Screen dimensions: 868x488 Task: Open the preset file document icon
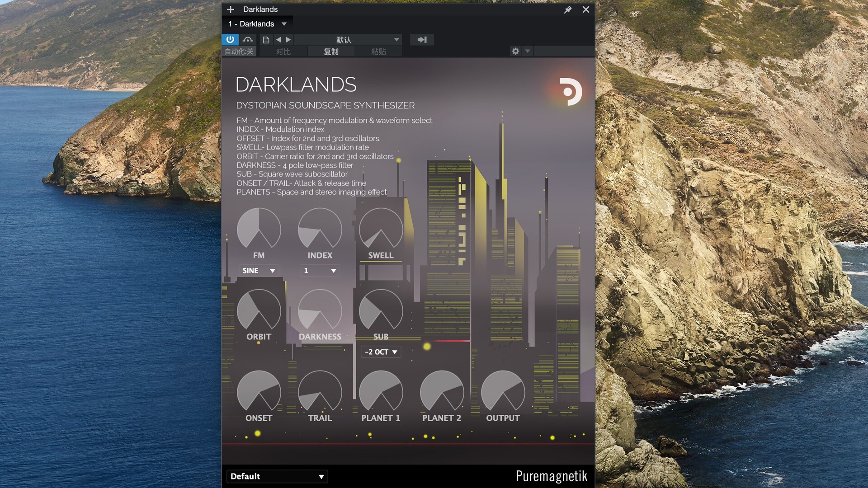point(266,40)
